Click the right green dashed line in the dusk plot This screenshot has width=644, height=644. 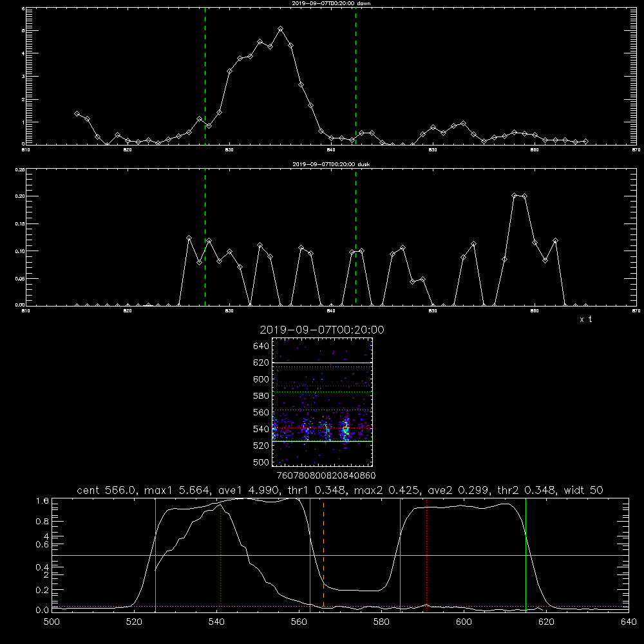point(355,237)
